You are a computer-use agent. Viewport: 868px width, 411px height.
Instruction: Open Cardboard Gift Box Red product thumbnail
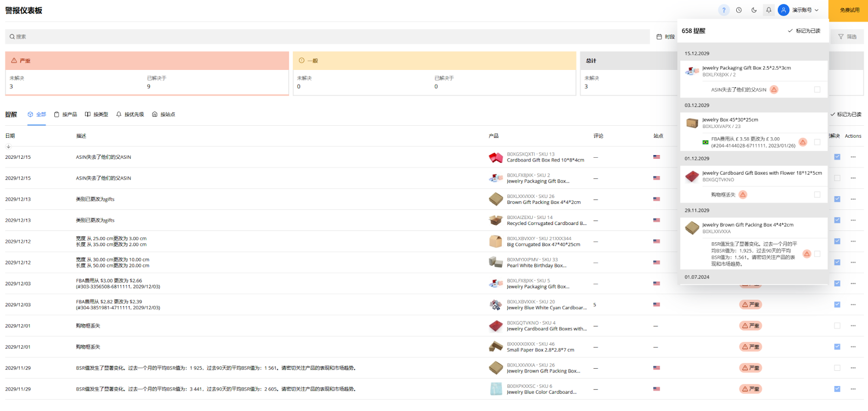coord(496,157)
